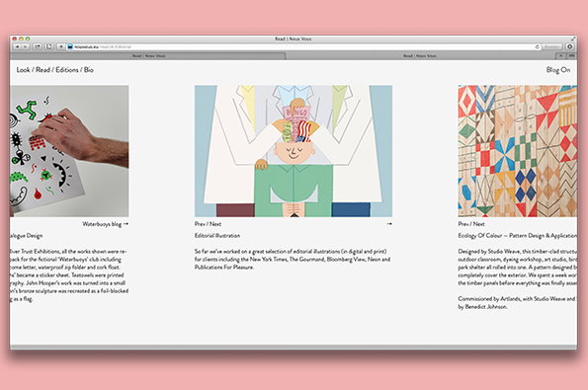The width and height of the screenshot is (588, 390).
Task: Open the sticker sheet hand photo
Action: (x=69, y=151)
